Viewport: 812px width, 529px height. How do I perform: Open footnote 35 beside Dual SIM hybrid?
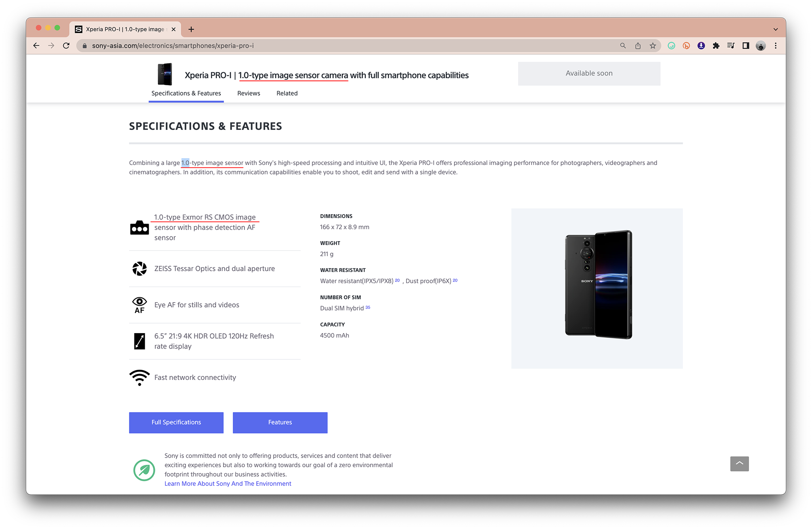368,307
